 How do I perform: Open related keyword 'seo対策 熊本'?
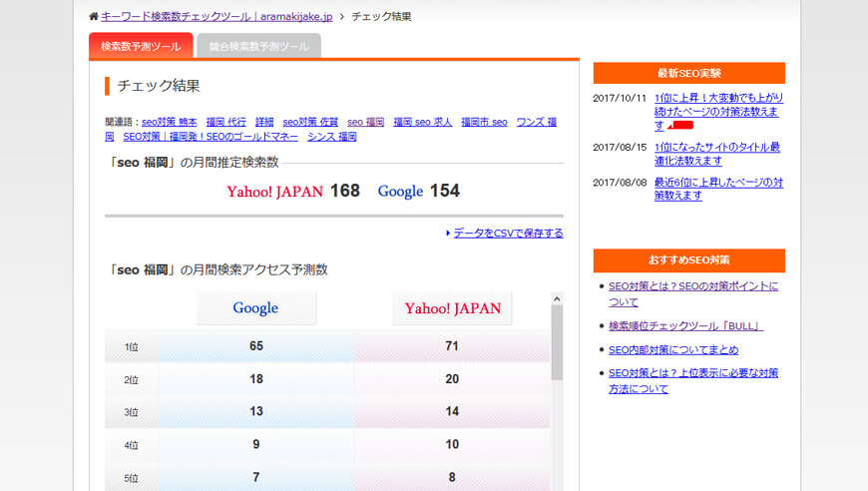point(169,122)
